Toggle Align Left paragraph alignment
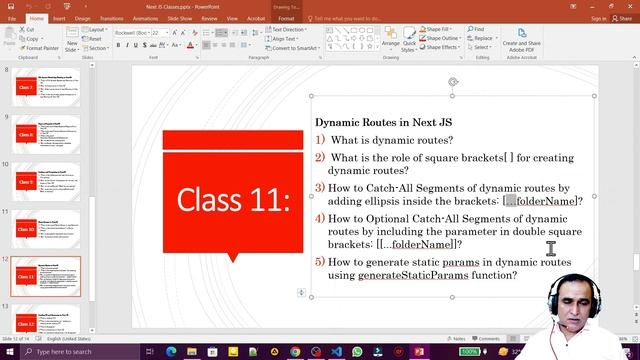The height and width of the screenshot is (360, 640). point(206,45)
